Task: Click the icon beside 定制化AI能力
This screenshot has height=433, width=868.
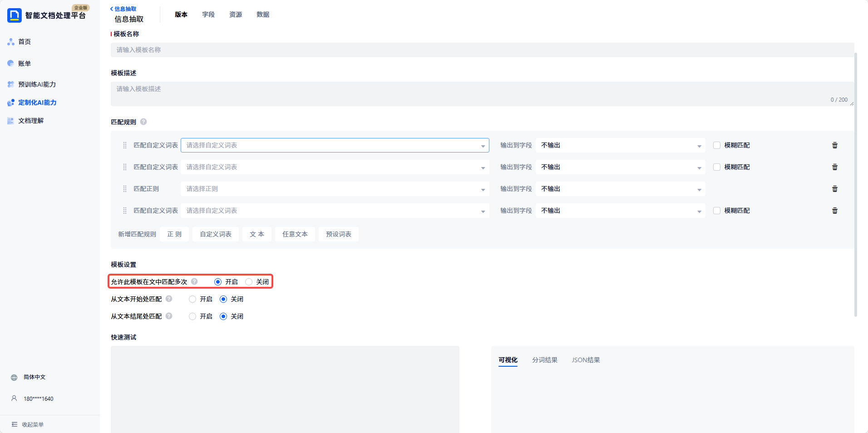Action: [11, 103]
